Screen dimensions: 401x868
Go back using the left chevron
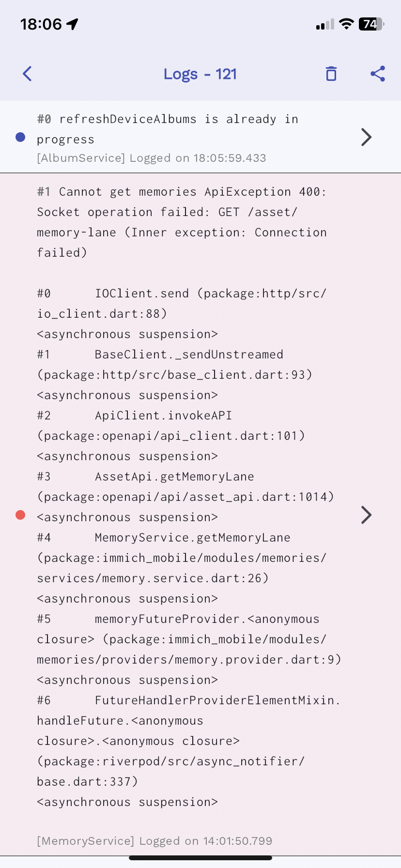[27, 74]
